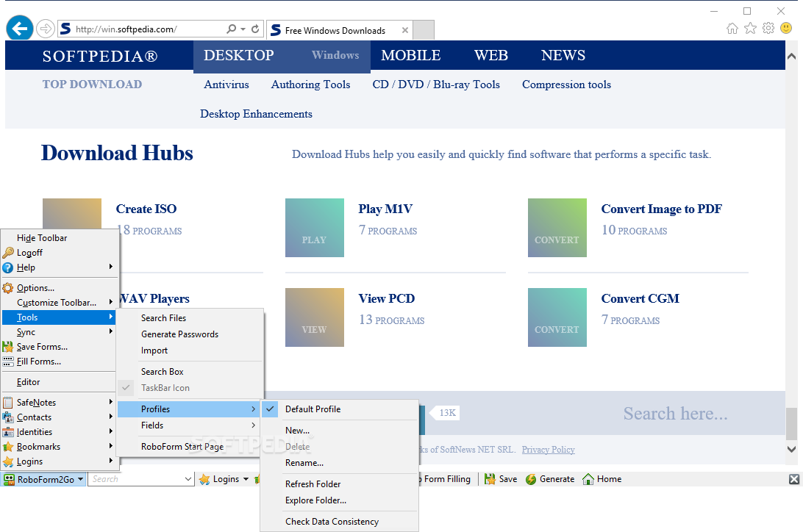Click the page scrollbar down arrow
Viewport: 803px width, 532px height.
pos(792,450)
